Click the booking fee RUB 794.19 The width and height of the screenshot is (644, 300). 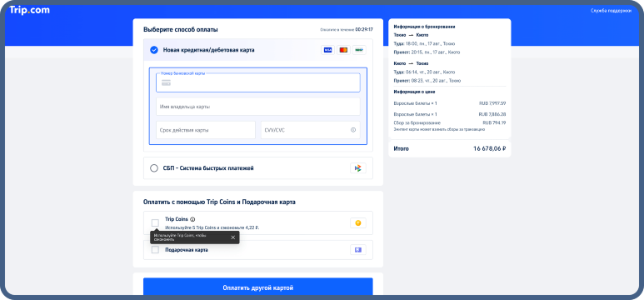point(494,122)
